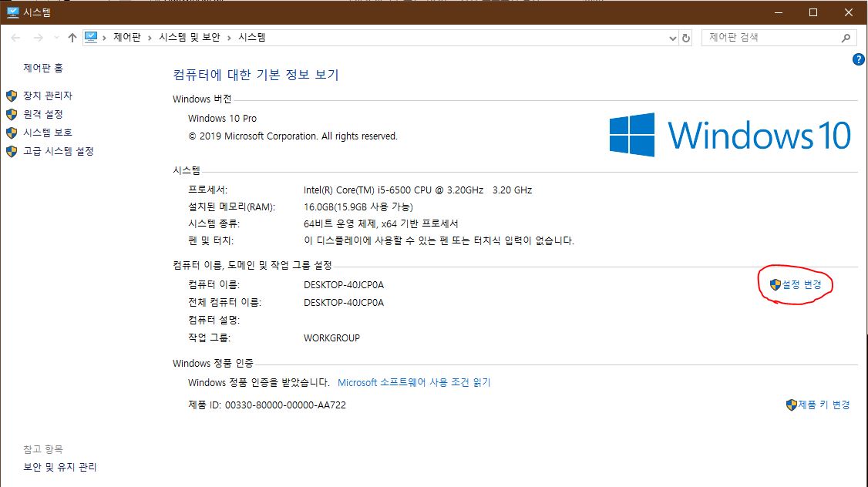Click 제품 키 변경 to change product key
Screen dimensions: 868x487
pyautogui.click(x=824, y=405)
